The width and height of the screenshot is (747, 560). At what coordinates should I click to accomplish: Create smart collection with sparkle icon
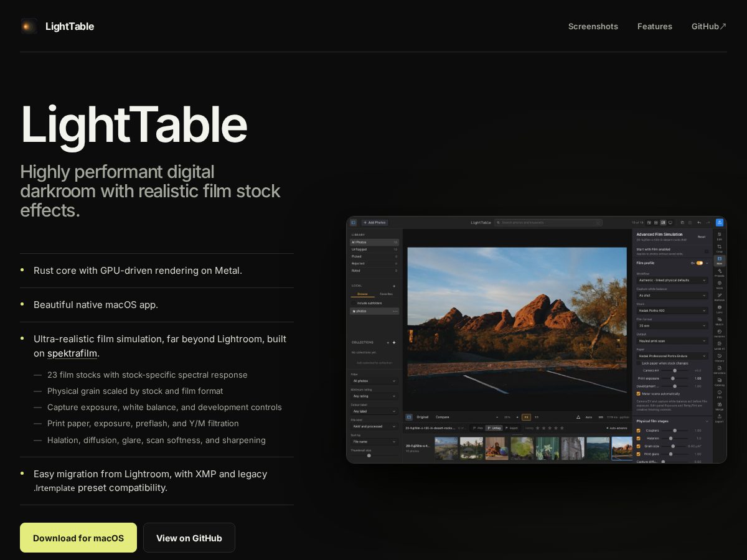pos(394,342)
